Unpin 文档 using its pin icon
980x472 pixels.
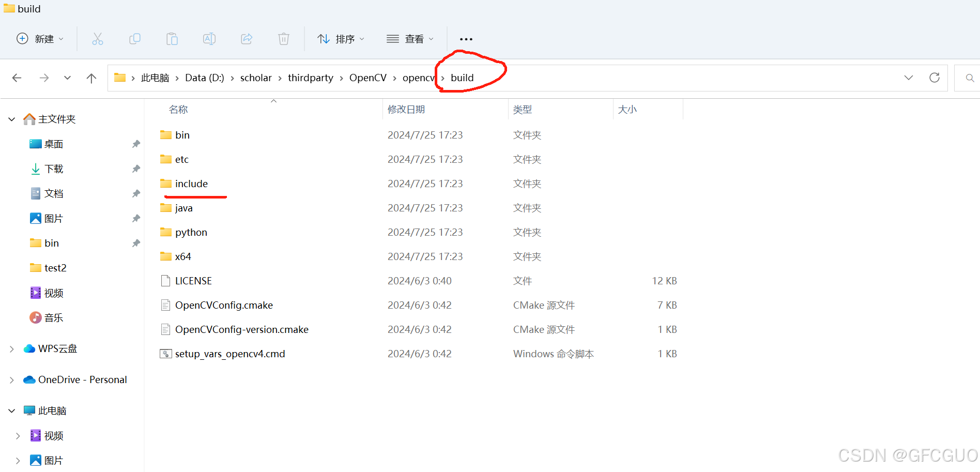[136, 194]
